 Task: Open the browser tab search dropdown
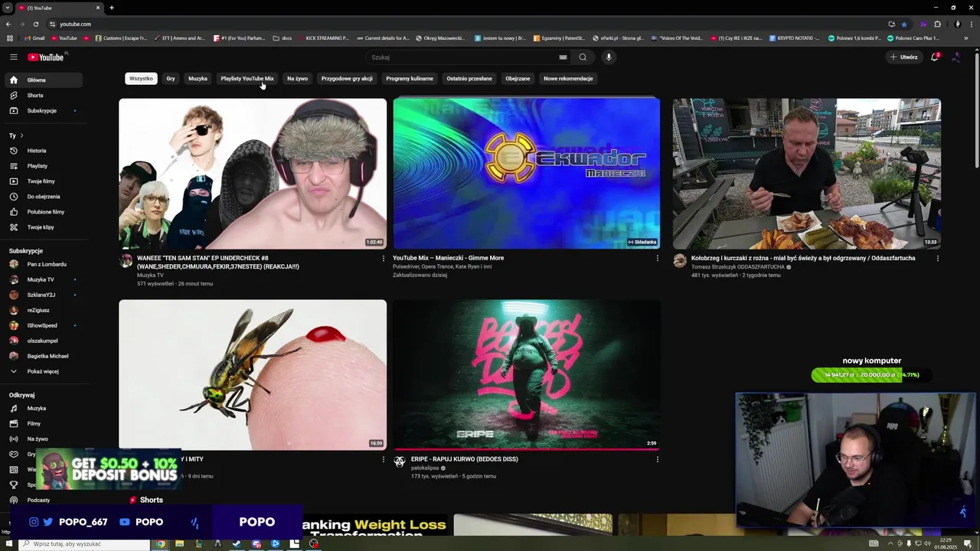(x=7, y=8)
